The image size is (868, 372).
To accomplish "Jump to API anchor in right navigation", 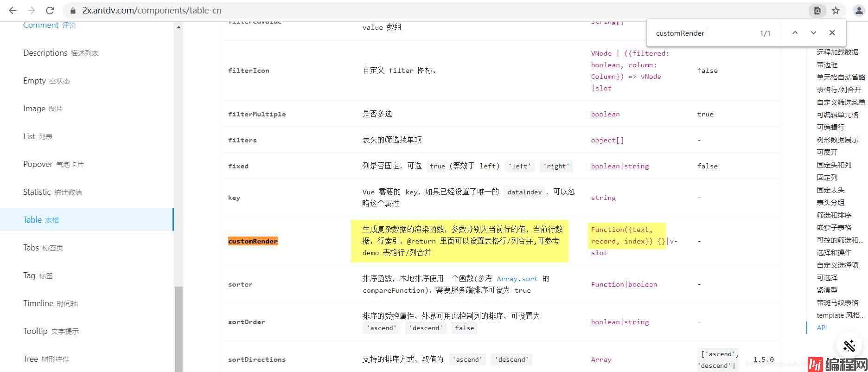I will point(822,327).
